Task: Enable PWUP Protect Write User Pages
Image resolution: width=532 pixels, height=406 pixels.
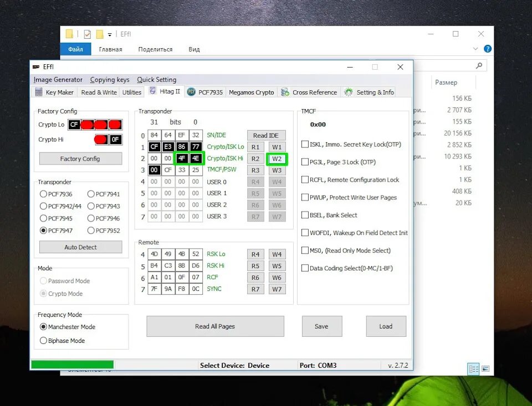Action: tap(305, 197)
